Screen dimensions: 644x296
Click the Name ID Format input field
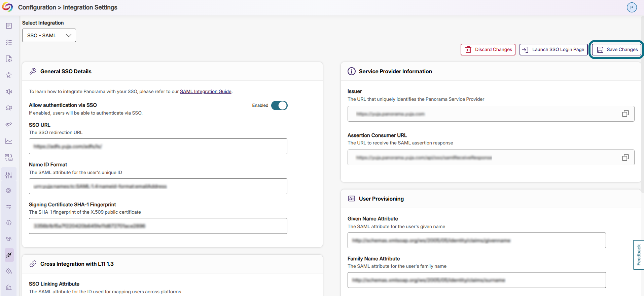click(x=158, y=186)
